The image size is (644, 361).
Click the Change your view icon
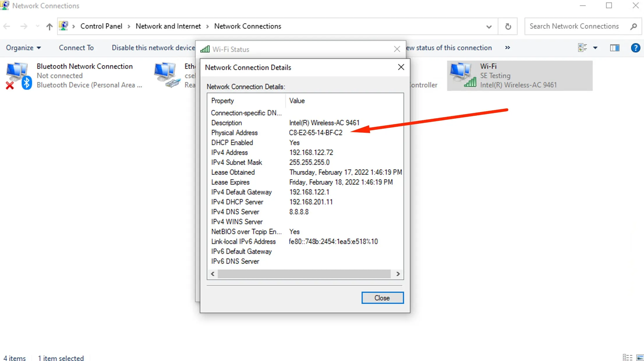tap(582, 48)
